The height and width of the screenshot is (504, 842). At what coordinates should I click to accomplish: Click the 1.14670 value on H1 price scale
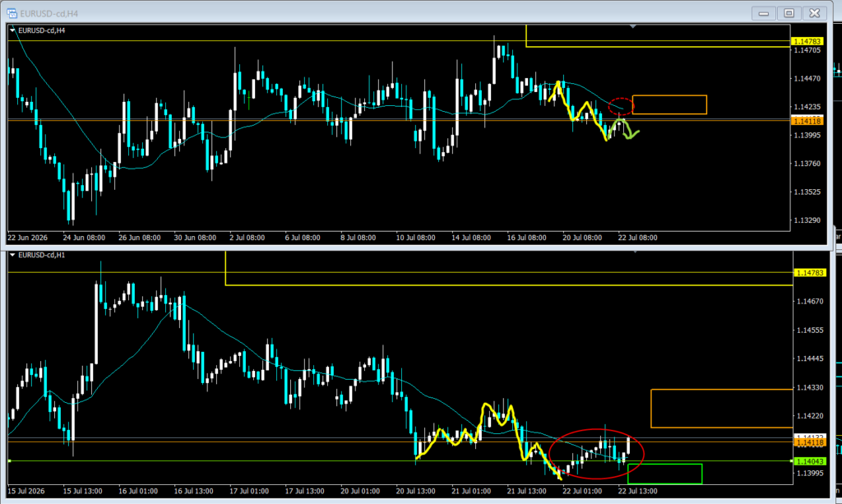[810, 302]
